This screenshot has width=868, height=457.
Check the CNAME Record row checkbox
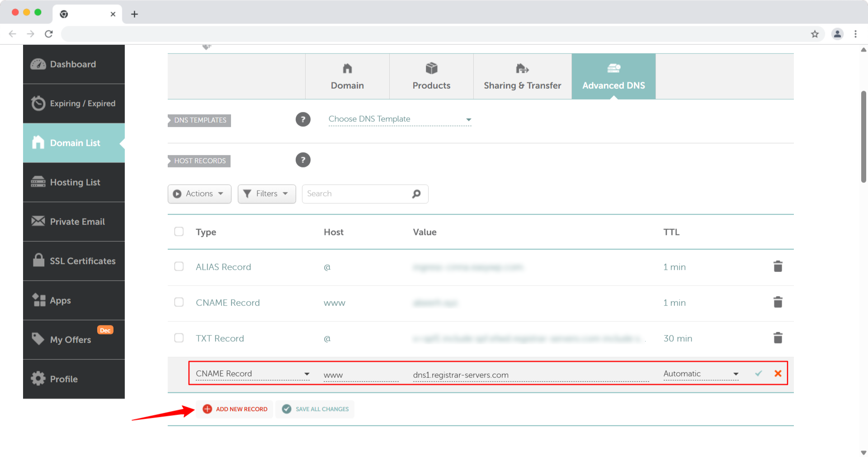pos(179,302)
